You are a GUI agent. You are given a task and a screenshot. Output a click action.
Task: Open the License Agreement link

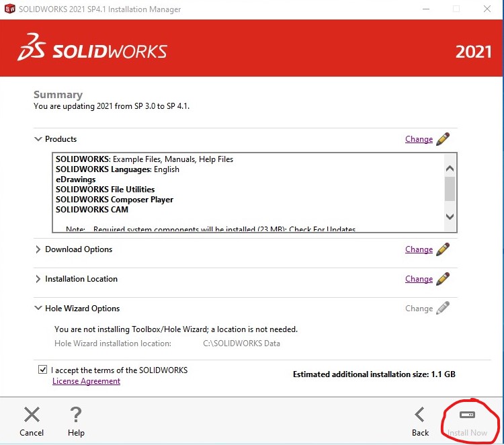[x=86, y=381]
